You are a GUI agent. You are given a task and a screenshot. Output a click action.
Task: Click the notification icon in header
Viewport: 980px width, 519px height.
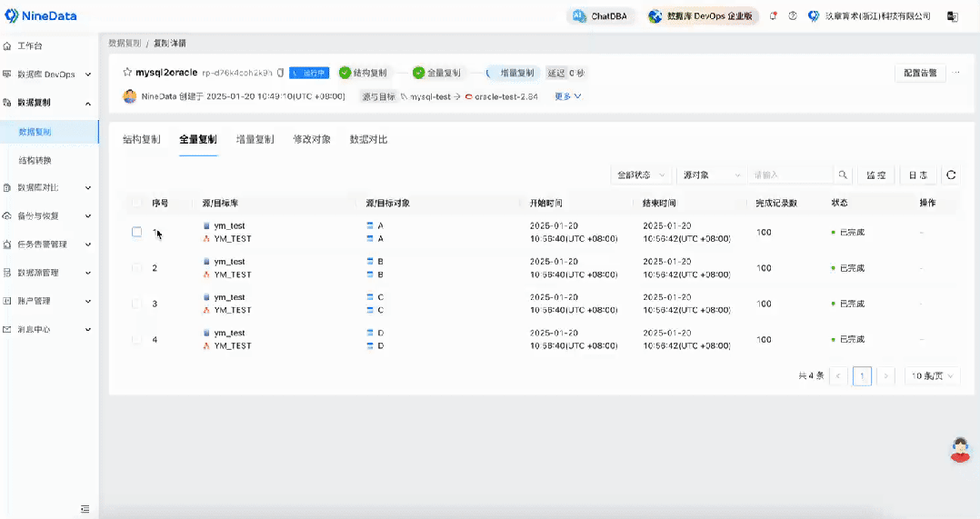(773, 16)
